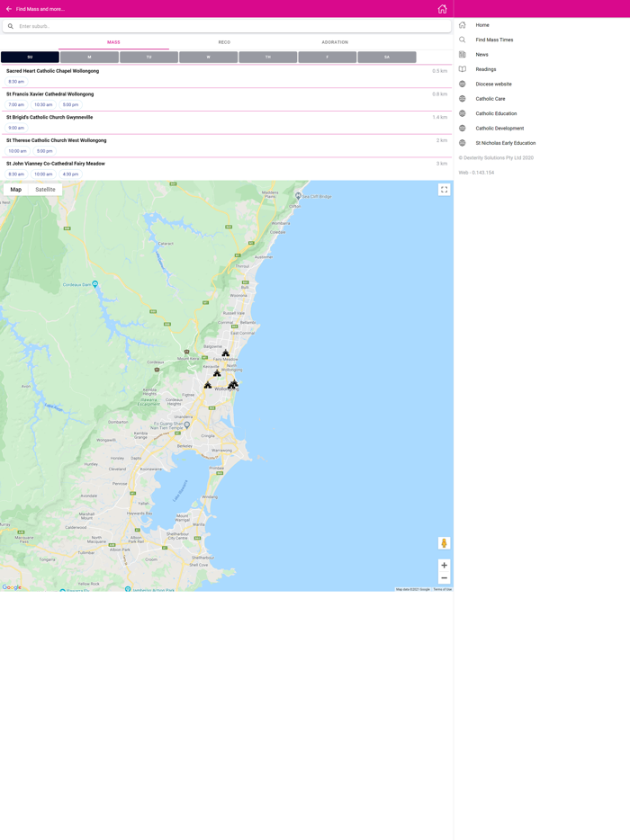The width and height of the screenshot is (630, 840).
Task: Select Tuesday (TU) day button
Action: 149,58
